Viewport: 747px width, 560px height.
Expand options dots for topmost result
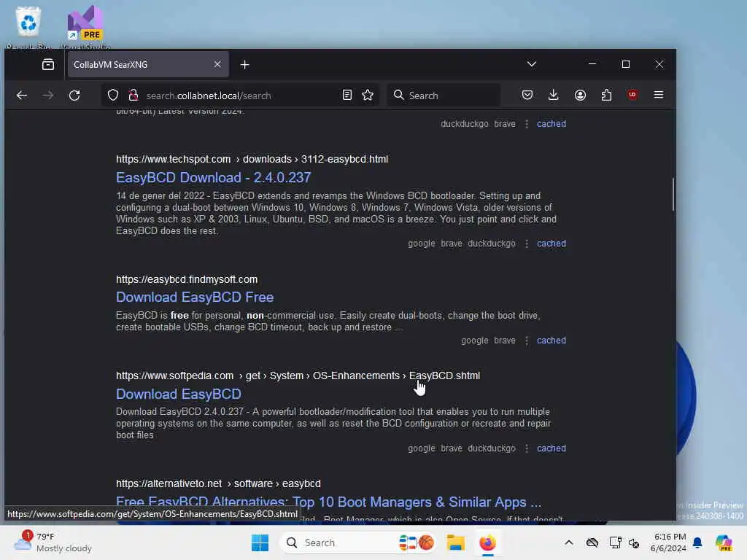527,124
